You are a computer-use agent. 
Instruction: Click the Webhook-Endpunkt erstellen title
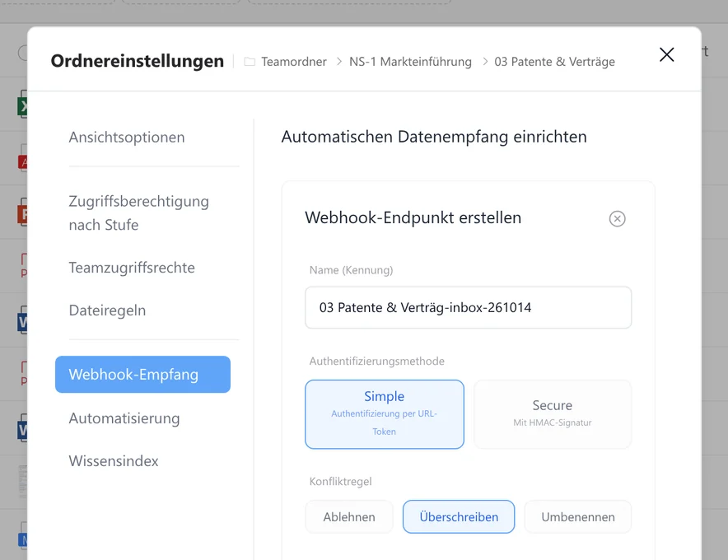pos(413,217)
